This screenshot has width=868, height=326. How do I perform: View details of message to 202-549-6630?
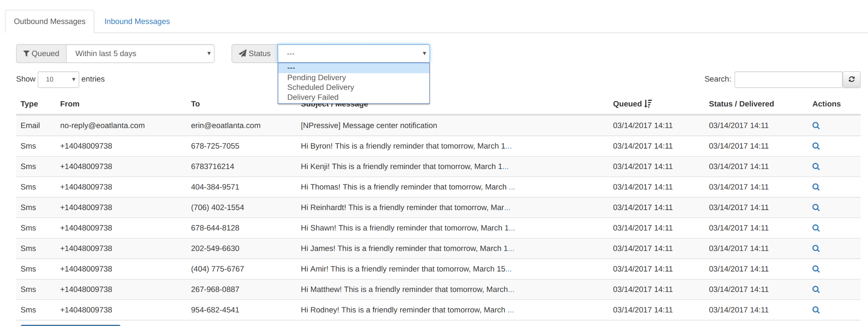point(816,248)
